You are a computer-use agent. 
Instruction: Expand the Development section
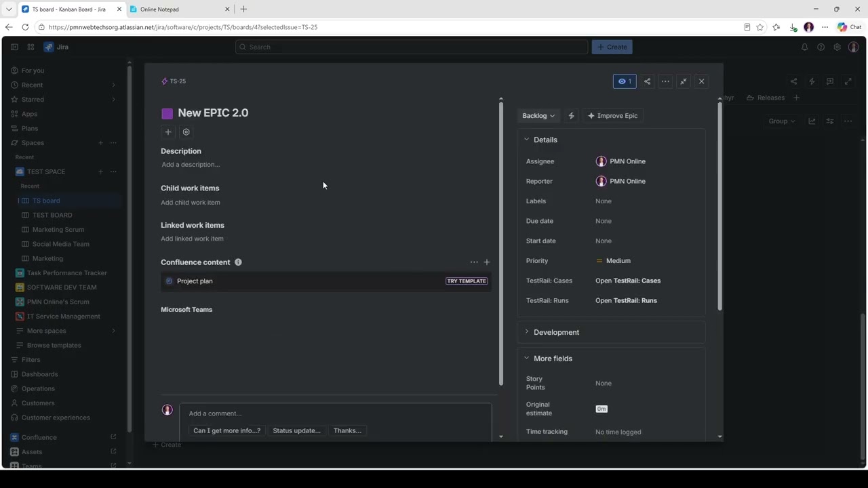click(527, 332)
